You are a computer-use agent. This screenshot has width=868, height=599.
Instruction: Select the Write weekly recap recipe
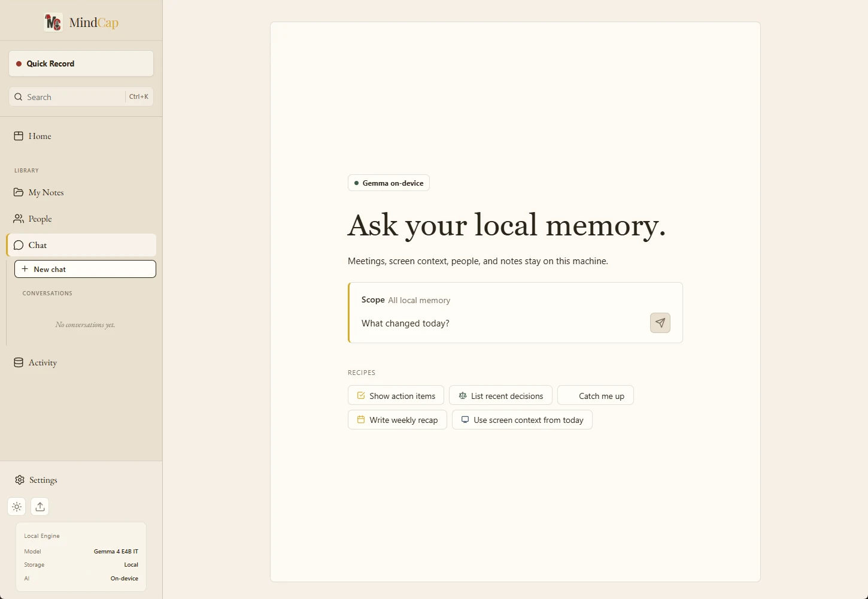[397, 420]
